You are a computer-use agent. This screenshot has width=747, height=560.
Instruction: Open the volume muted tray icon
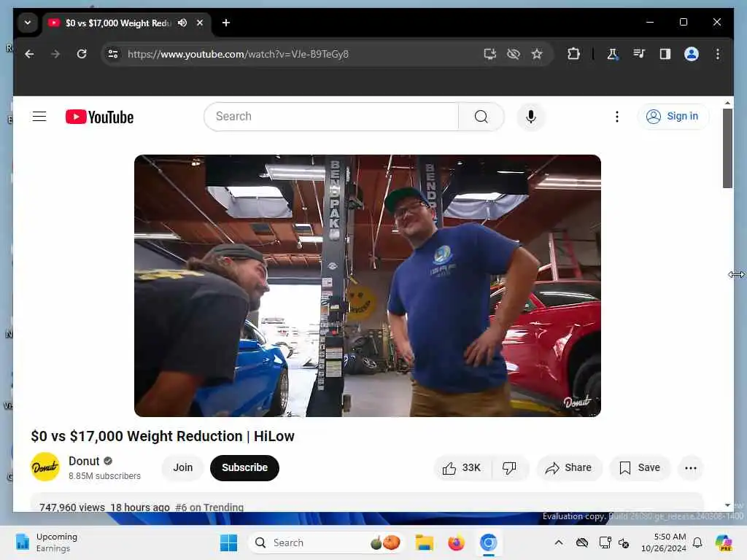pos(624,542)
